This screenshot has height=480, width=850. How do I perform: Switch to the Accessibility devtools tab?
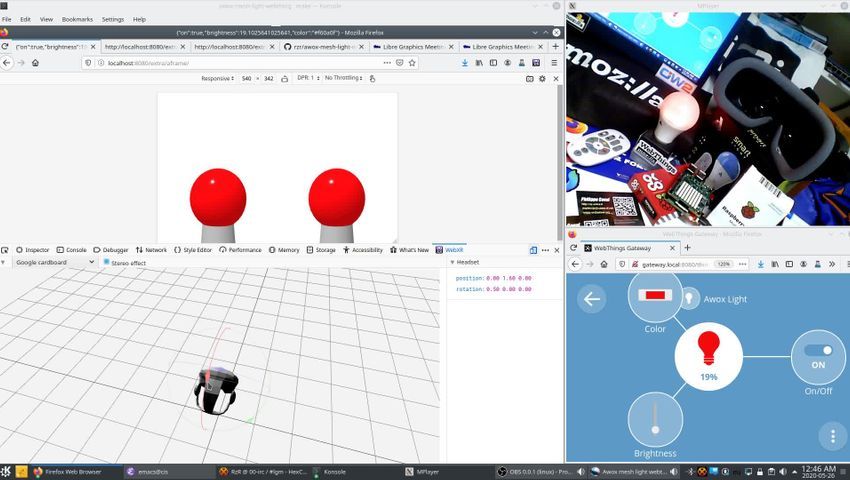point(363,250)
